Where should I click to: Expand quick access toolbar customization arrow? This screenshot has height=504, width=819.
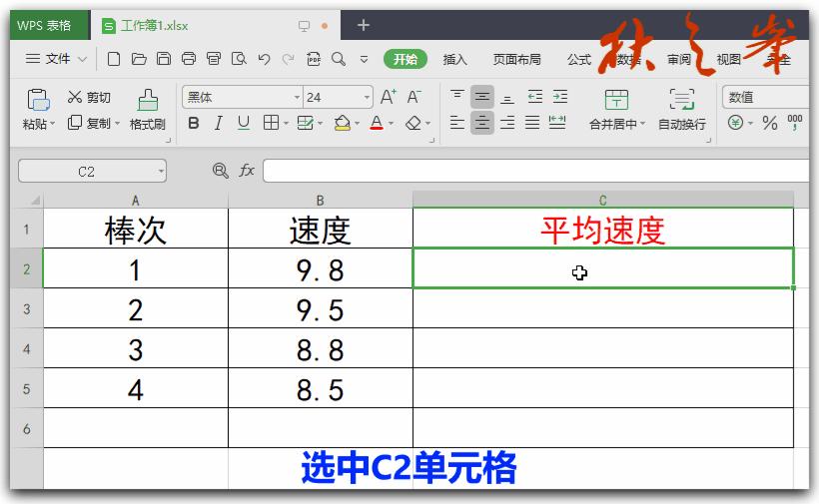[x=365, y=60]
